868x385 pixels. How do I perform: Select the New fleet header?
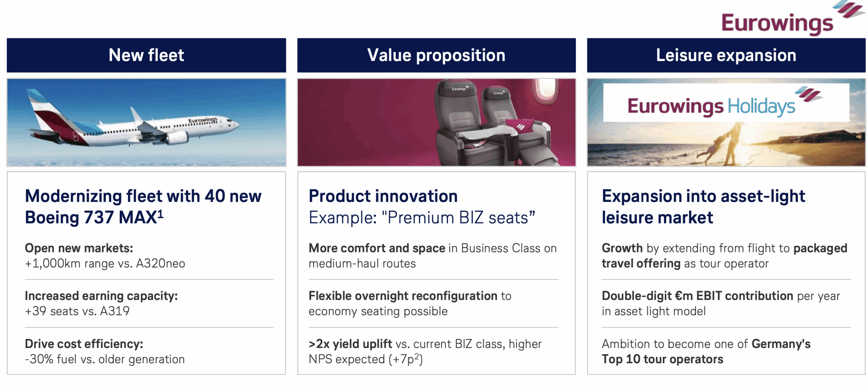(x=146, y=55)
